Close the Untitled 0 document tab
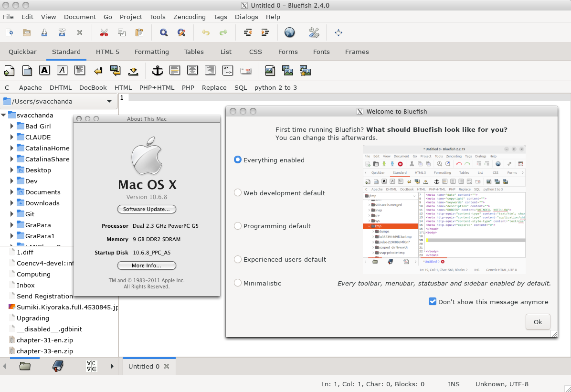The image size is (571, 392). [167, 366]
